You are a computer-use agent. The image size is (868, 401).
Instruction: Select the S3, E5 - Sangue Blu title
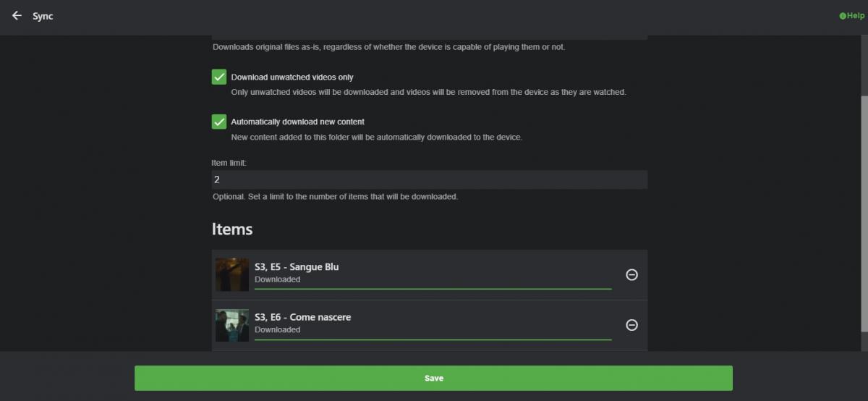pyautogui.click(x=297, y=267)
